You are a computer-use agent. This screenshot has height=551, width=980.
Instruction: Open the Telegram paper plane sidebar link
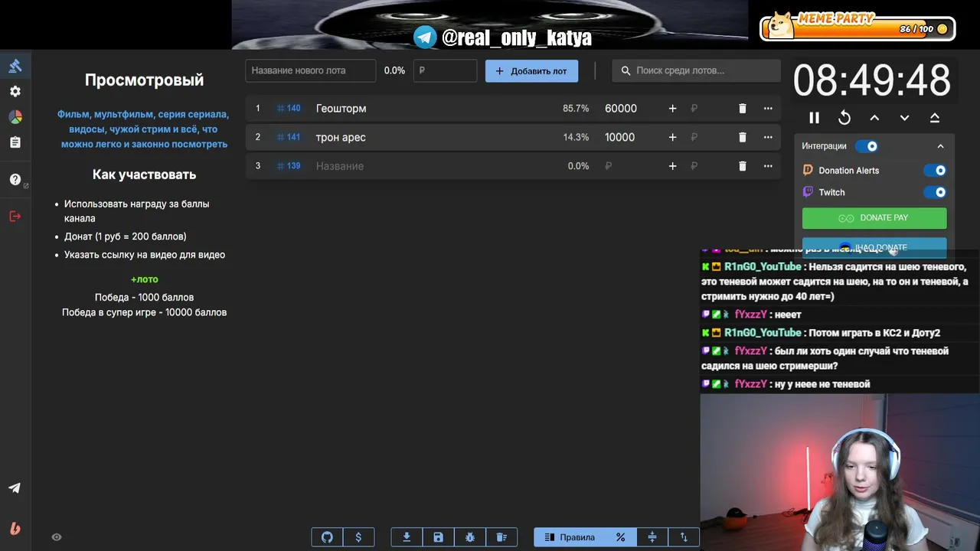point(15,488)
